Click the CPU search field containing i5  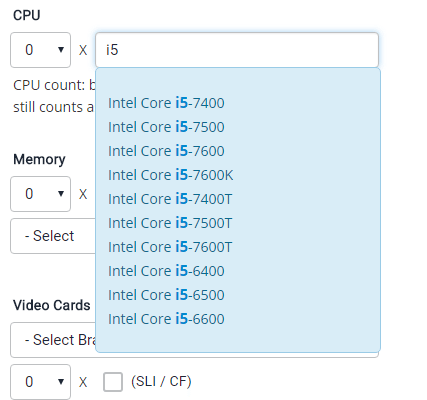(x=237, y=50)
